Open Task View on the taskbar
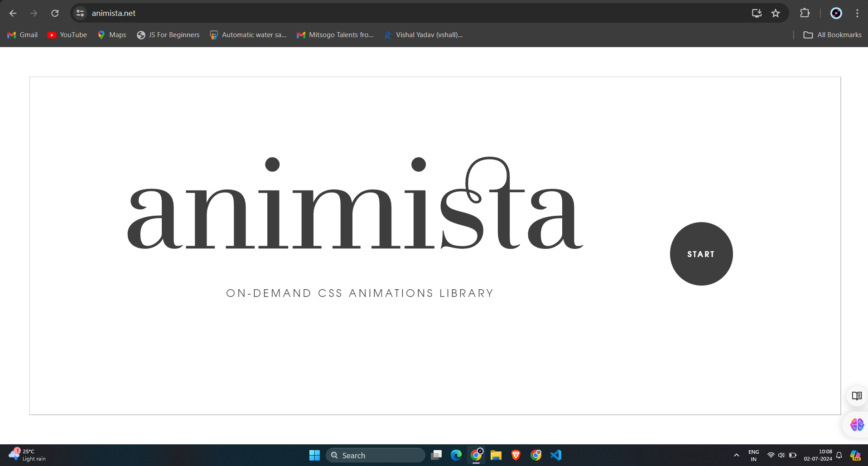 coord(436,455)
